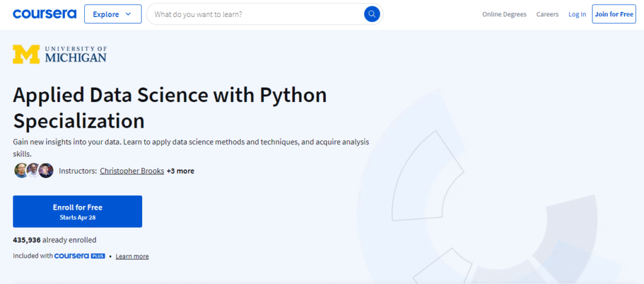Click the Join for Free button
644x284 pixels.
614,14
